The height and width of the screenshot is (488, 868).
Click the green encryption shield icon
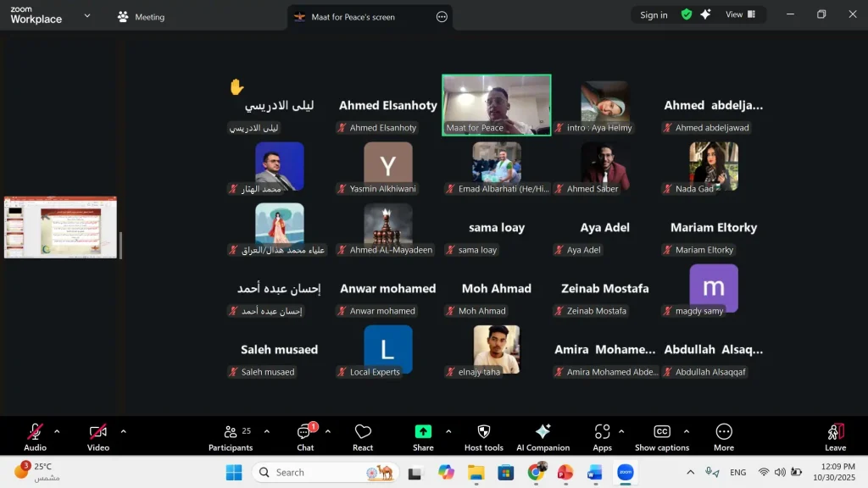coord(687,14)
